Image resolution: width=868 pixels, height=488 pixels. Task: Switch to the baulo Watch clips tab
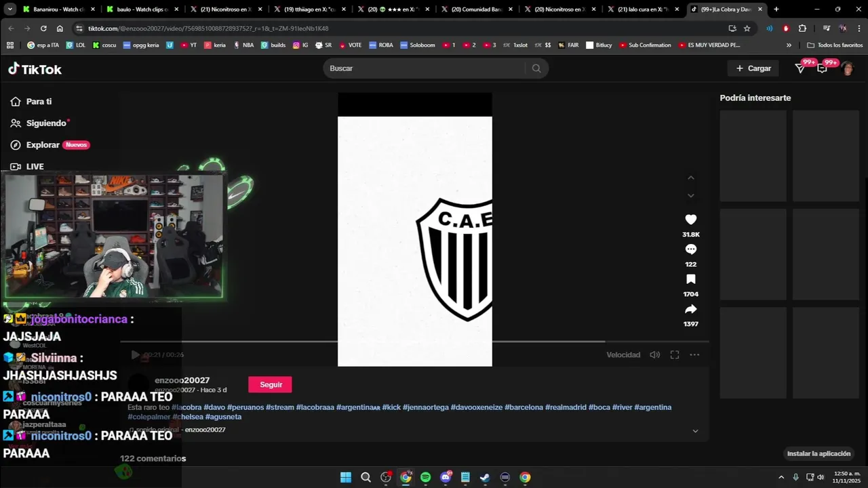[142, 9]
